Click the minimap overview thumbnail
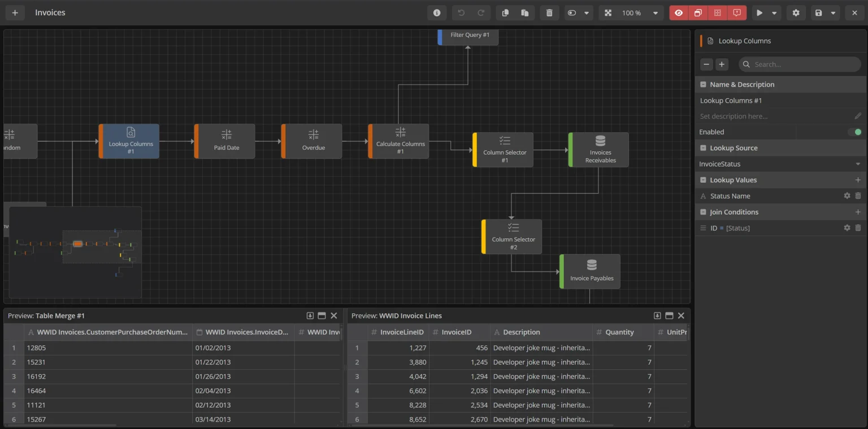 pyautogui.click(x=75, y=252)
